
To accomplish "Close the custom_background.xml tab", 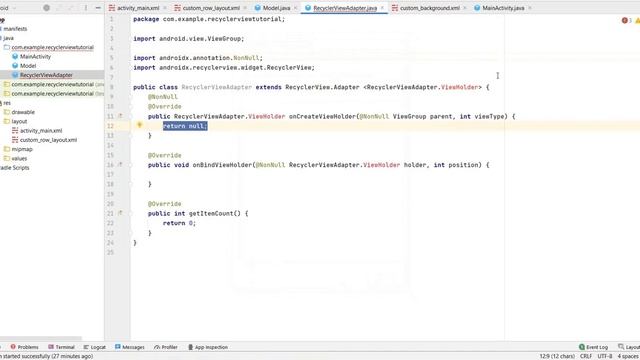I will [x=464, y=8].
